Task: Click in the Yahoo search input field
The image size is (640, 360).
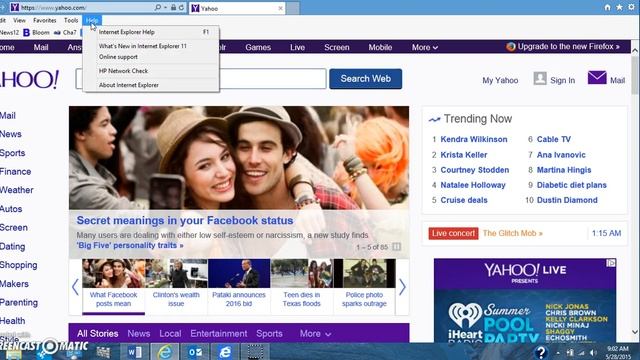Action: tap(201, 79)
